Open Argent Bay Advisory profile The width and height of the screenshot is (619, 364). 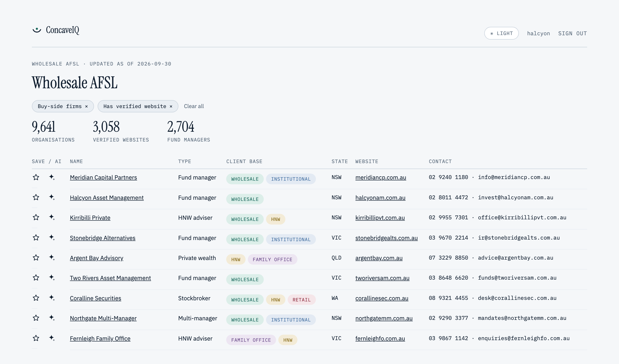click(x=96, y=258)
